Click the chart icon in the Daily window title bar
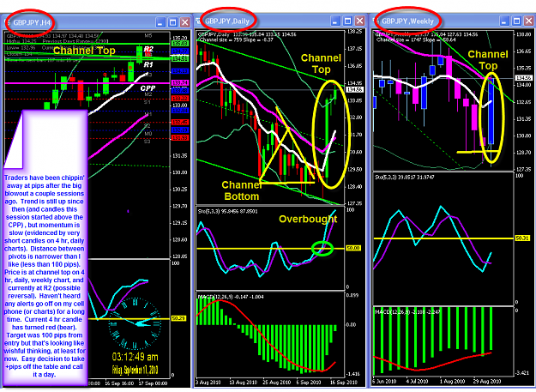This screenshot has height=392, width=536. 198,21
